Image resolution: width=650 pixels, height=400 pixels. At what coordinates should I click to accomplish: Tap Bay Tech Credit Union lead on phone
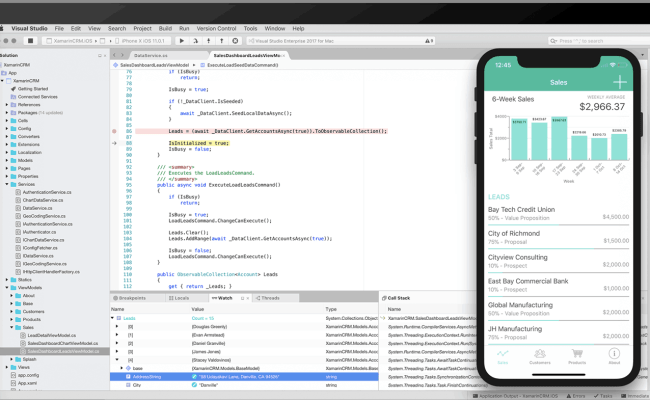point(558,214)
